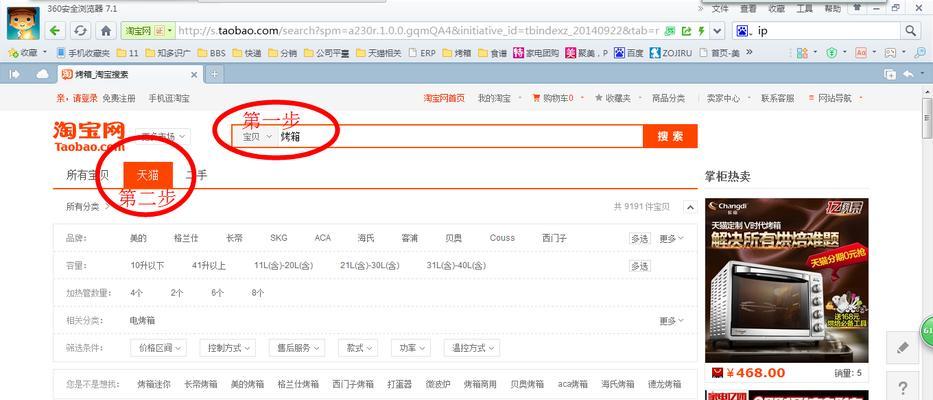
Task: Open the 功率 filter dropdown
Action: coord(411,348)
